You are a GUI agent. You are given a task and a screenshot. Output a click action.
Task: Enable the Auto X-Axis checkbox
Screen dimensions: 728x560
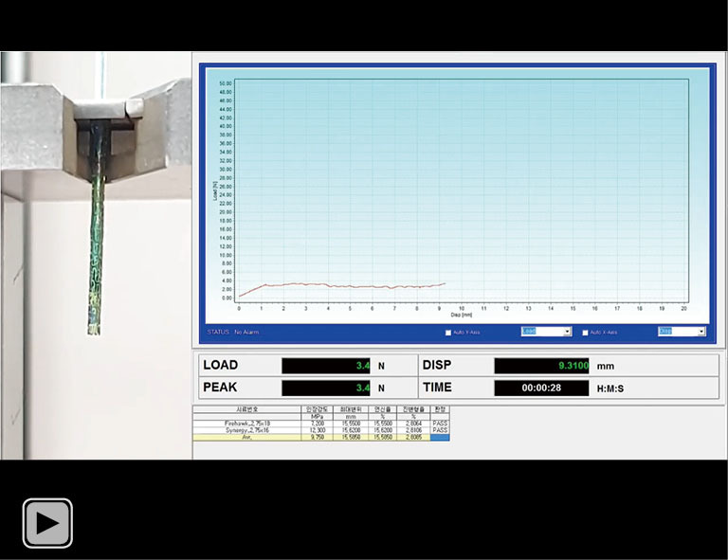tap(585, 333)
